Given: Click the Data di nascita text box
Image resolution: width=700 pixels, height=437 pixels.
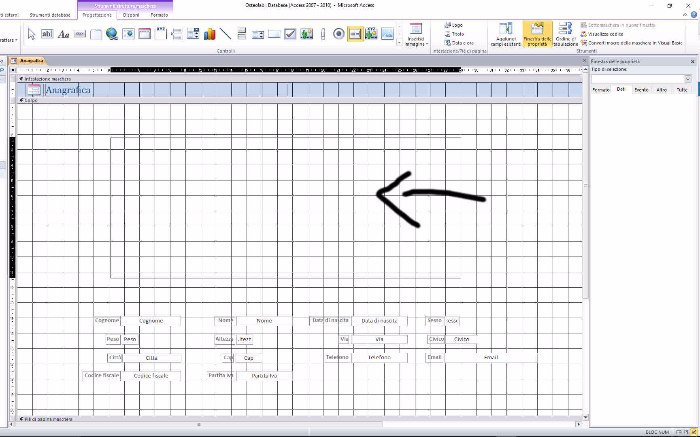Looking at the screenshot, I should tap(379, 320).
